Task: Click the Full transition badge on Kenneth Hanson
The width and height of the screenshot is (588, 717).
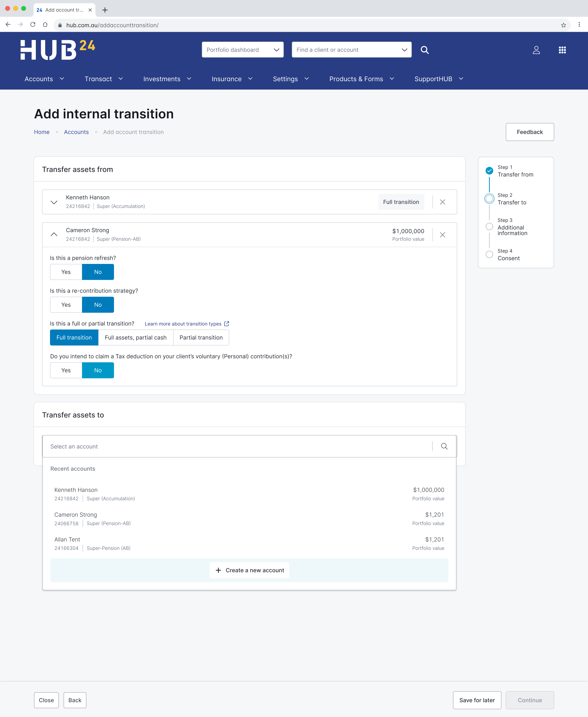Action: [401, 202]
